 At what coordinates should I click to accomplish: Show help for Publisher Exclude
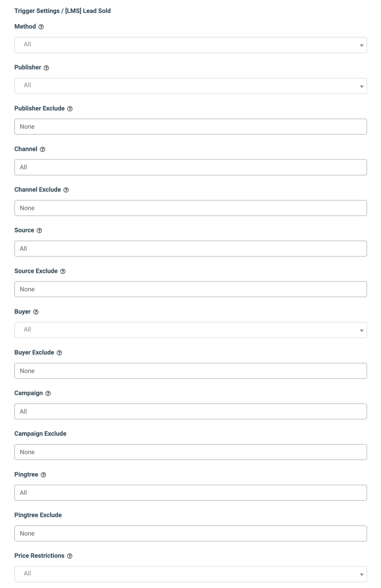coord(70,109)
